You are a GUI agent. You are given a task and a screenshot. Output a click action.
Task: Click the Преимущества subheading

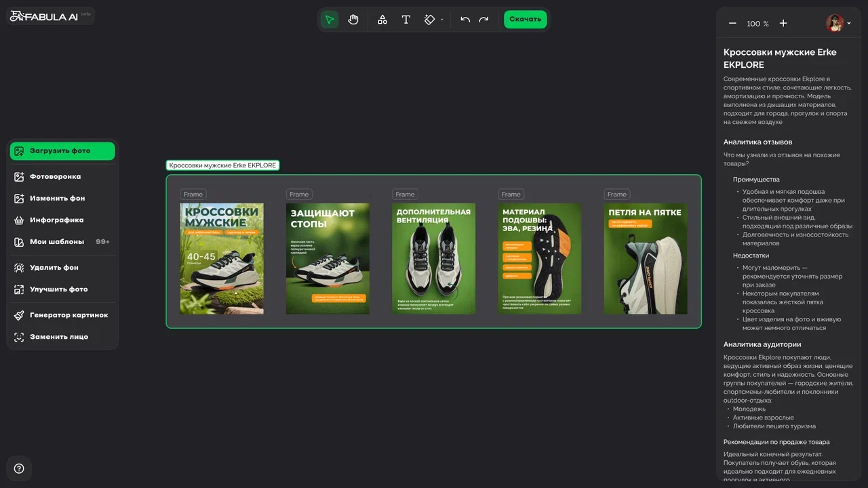coord(756,180)
